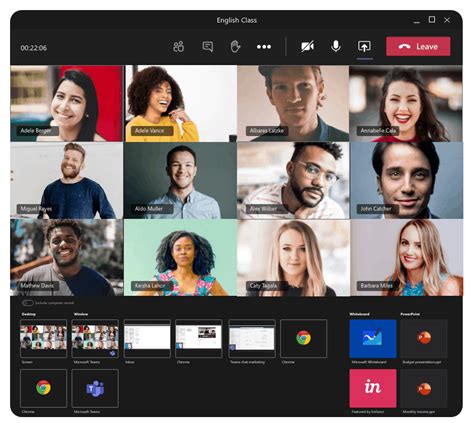Share the Chrome window thumbnail with video preview

click(x=199, y=338)
